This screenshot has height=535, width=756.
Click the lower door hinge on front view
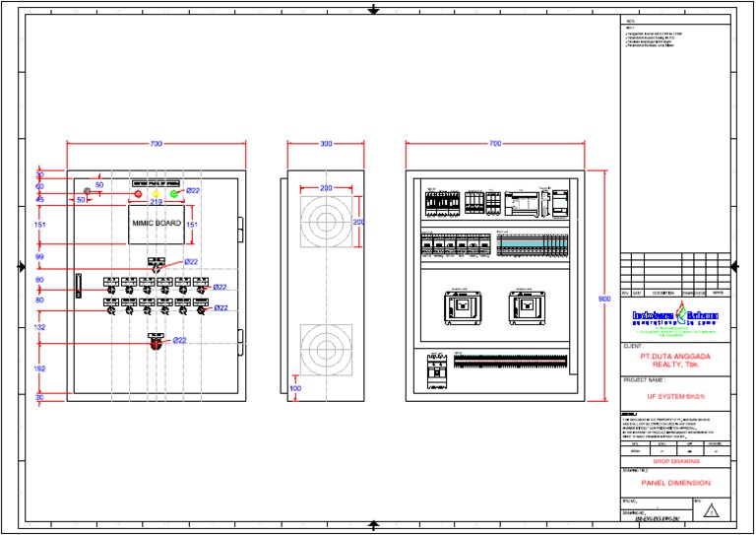pos(241,343)
